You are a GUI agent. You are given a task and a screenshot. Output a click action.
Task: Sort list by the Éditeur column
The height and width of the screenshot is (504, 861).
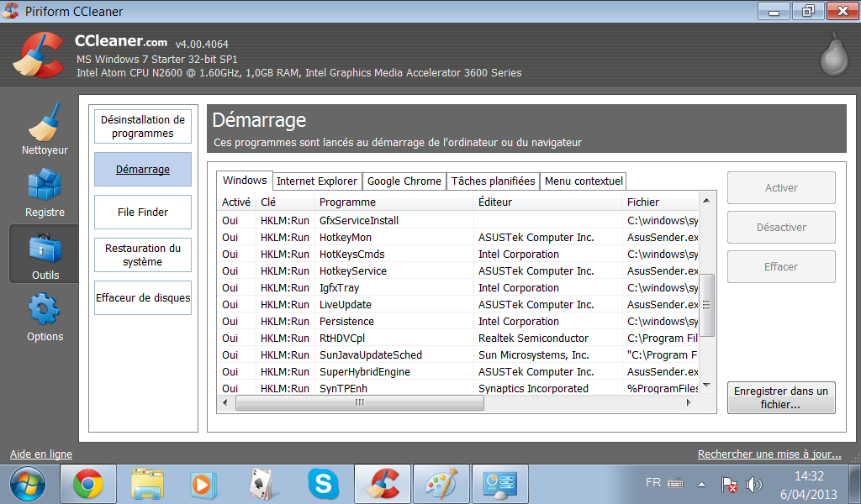pyautogui.click(x=547, y=202)
